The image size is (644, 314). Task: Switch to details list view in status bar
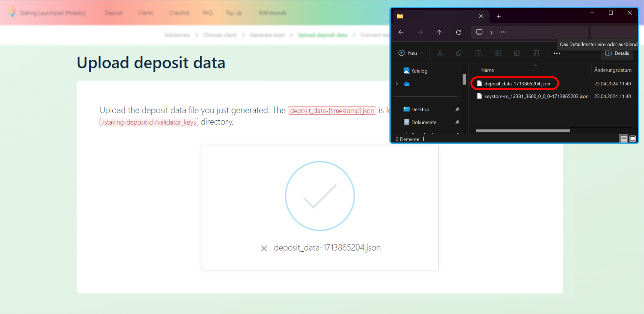point(624,139)
